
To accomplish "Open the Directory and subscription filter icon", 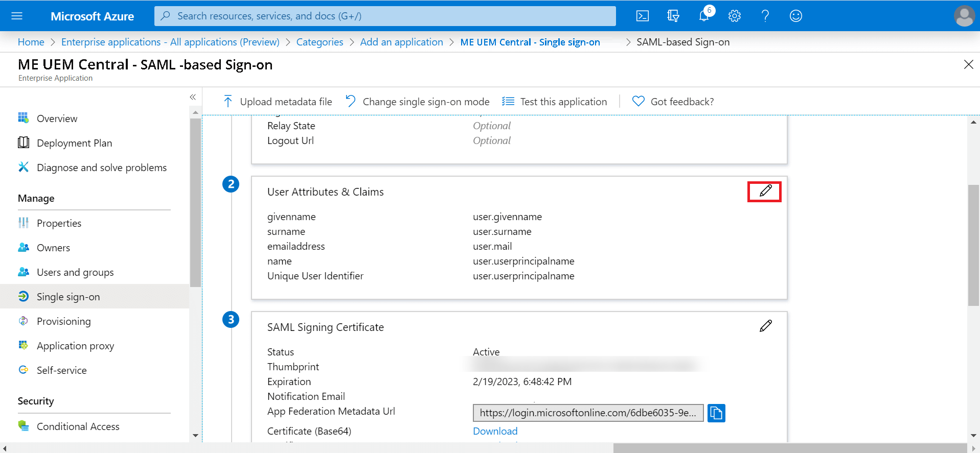I will [673, 16].
